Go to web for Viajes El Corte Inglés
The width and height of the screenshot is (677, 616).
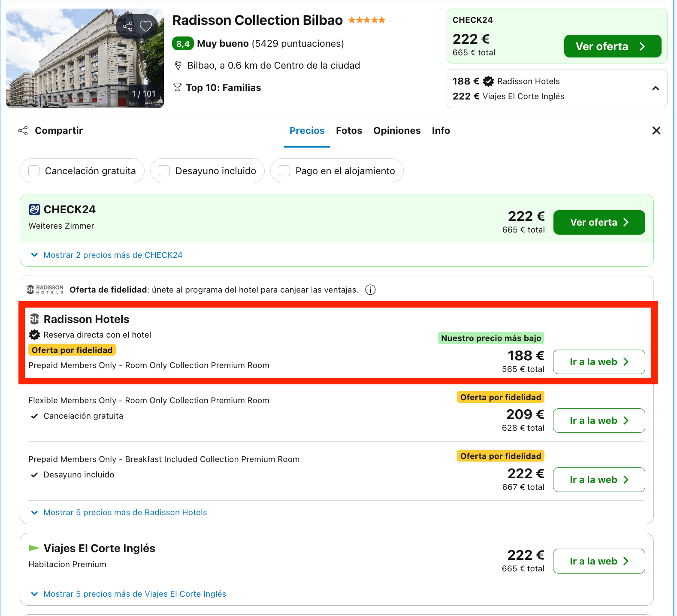coord(599,561)
